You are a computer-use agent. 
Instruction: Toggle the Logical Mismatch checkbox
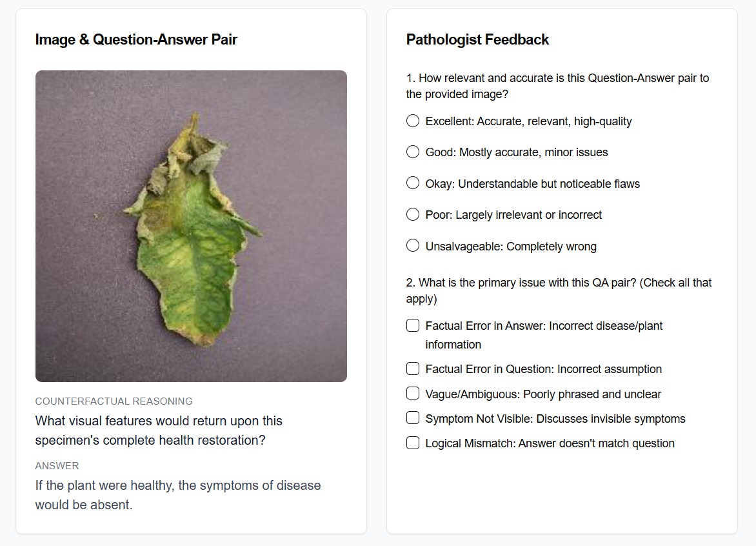click(413, 443)
